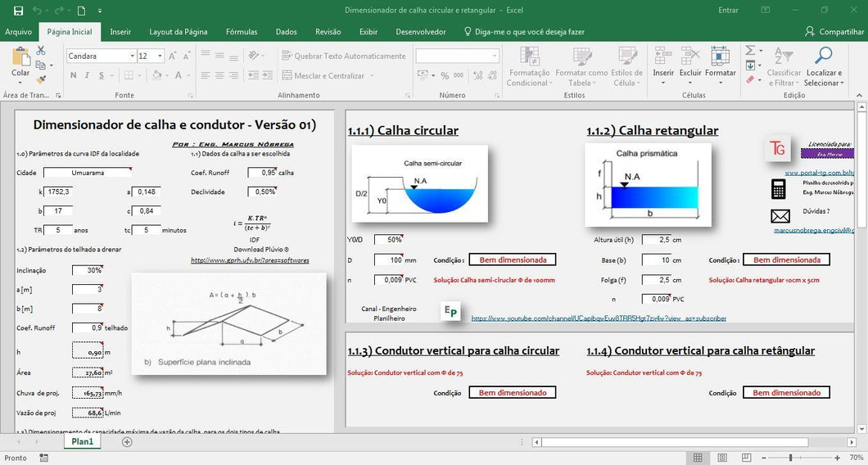This screenshot has height=465, width=868.
Task: Open the number format dropdown
Action: click(495, 56)
